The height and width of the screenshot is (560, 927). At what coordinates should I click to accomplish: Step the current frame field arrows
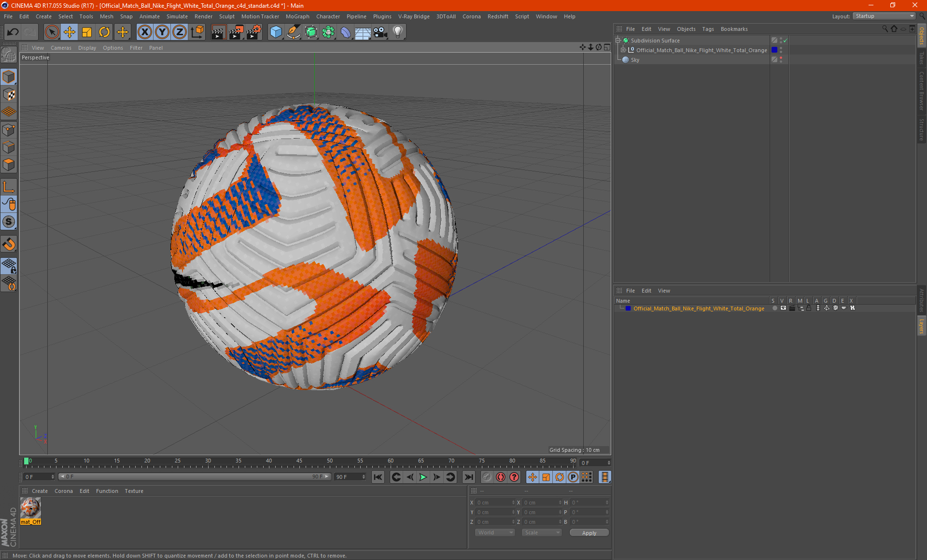pos(609,463)
